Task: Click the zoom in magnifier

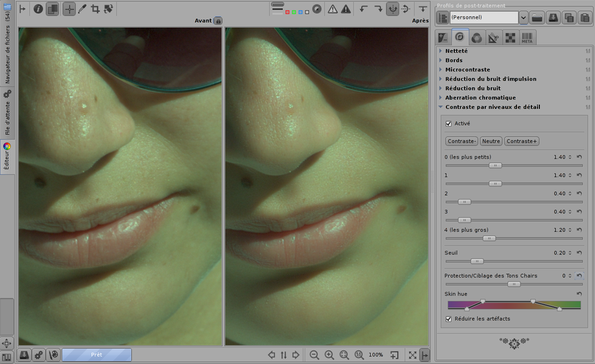Action: point(329,355)
